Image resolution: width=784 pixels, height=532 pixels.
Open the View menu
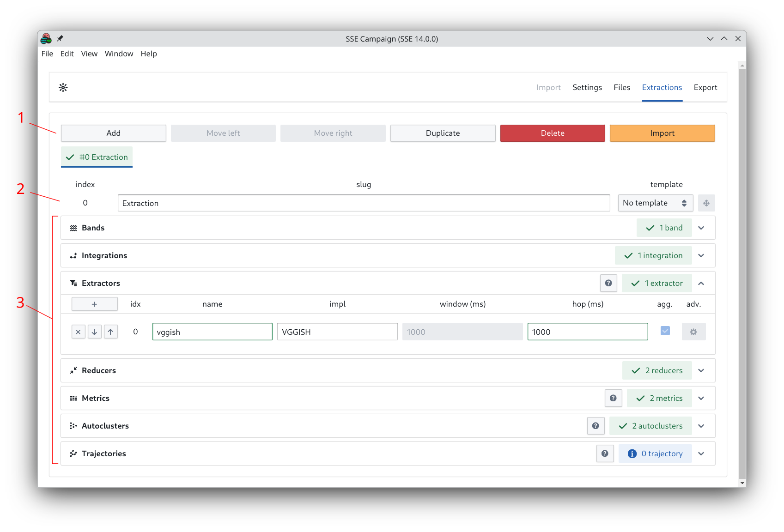coord(89,54)
